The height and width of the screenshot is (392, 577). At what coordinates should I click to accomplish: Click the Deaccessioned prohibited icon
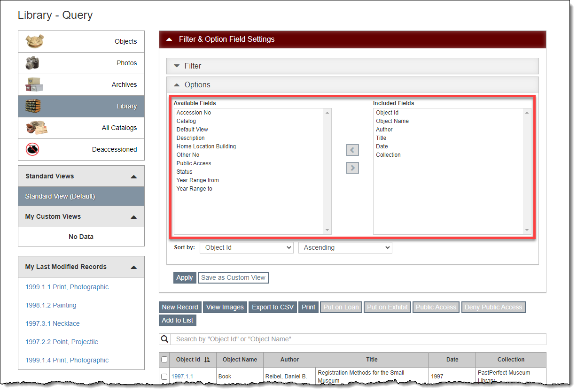coord(32,149)
